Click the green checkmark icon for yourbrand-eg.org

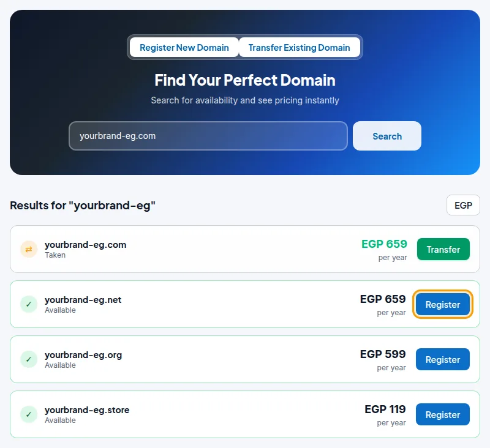29,359
